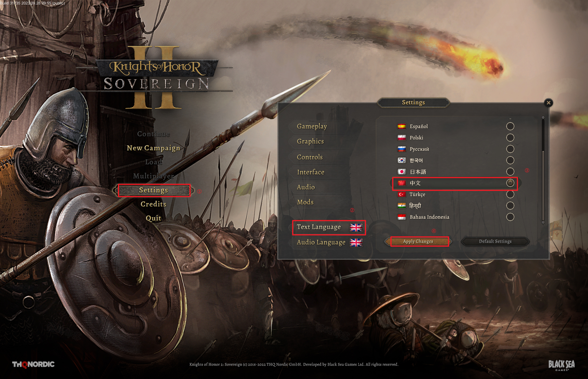Click the Indian flag icon
This screenshot has width=588, height=379.
pyautogui.click(x=402, y=206)
